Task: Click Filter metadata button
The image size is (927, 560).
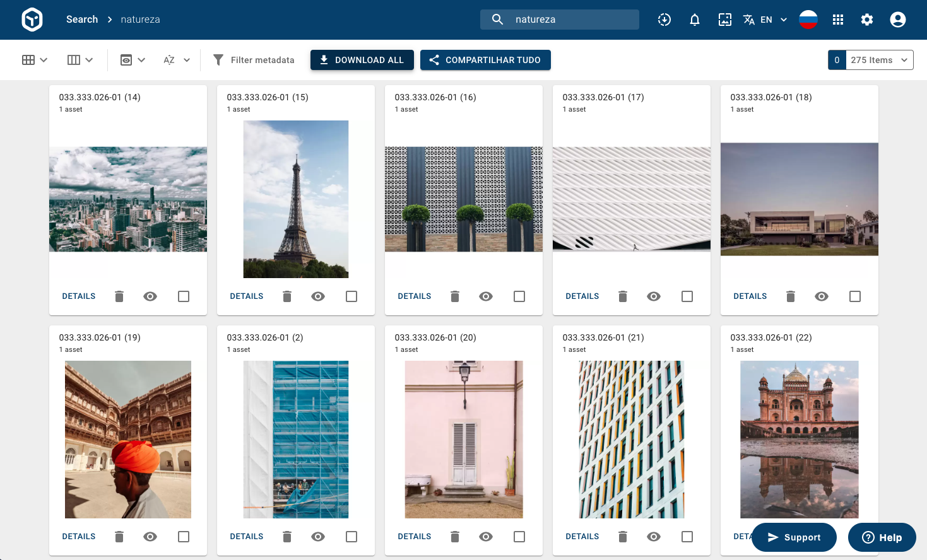Action: click(254, 60)
